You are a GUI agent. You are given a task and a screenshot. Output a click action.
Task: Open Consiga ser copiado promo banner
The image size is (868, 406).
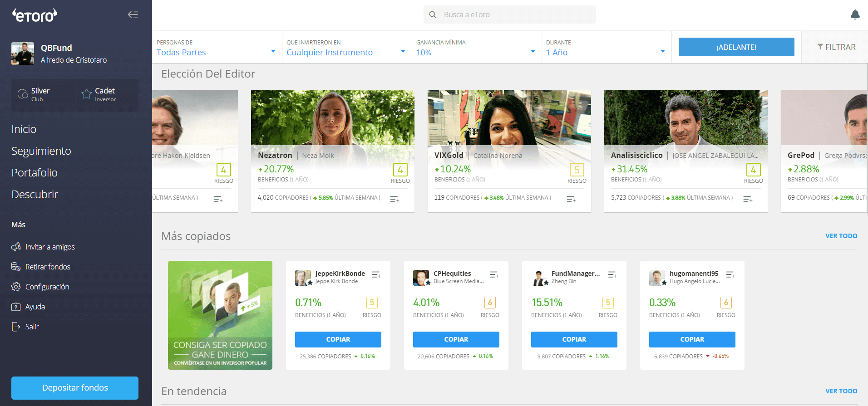(220, 315)
